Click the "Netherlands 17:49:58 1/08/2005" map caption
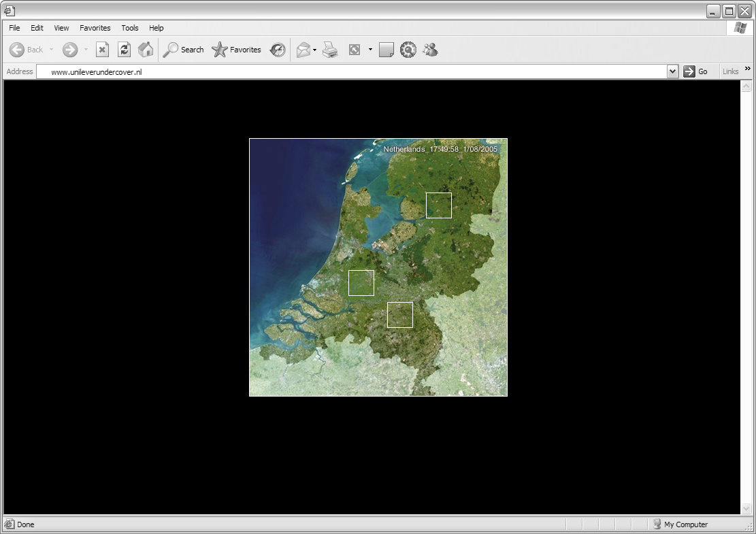Viewport: 756px width, 534px height. pyautogui.click(x=440, y=150)
